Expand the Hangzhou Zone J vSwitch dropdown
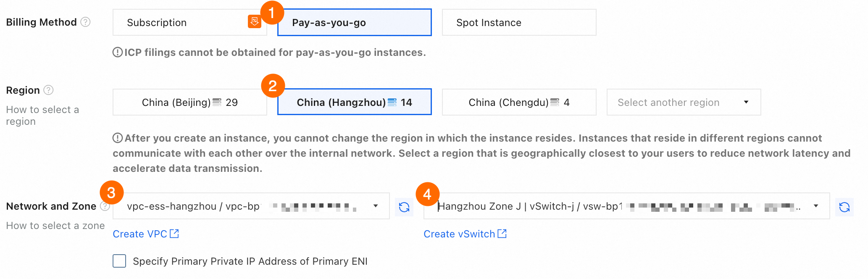The height and width of the screenshot is (279, 868). [626, 206]
